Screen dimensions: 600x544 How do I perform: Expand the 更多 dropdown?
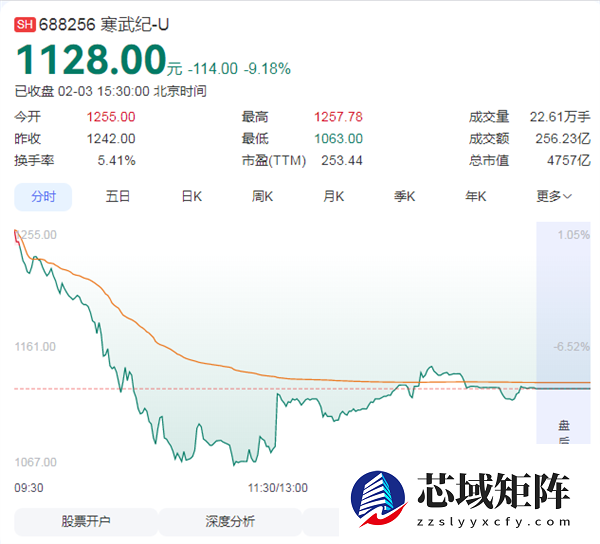tap(554, 197)
